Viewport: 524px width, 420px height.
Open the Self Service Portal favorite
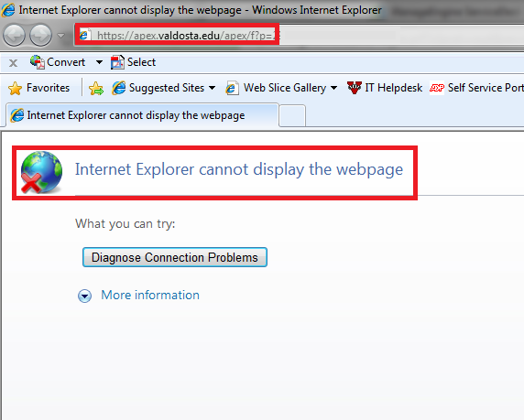[476, 88]
